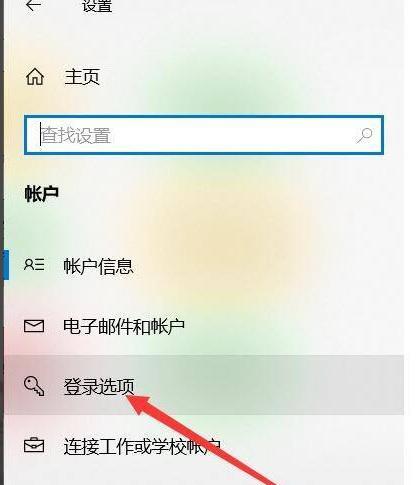The height and width of the screenshot is (485, 416).
Task: Click the gray highlighted 登录选项 row background
Action: 204,385
